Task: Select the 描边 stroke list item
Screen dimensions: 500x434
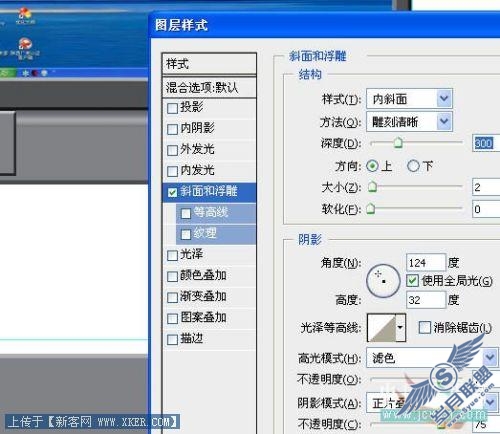Action: [209, 339]
